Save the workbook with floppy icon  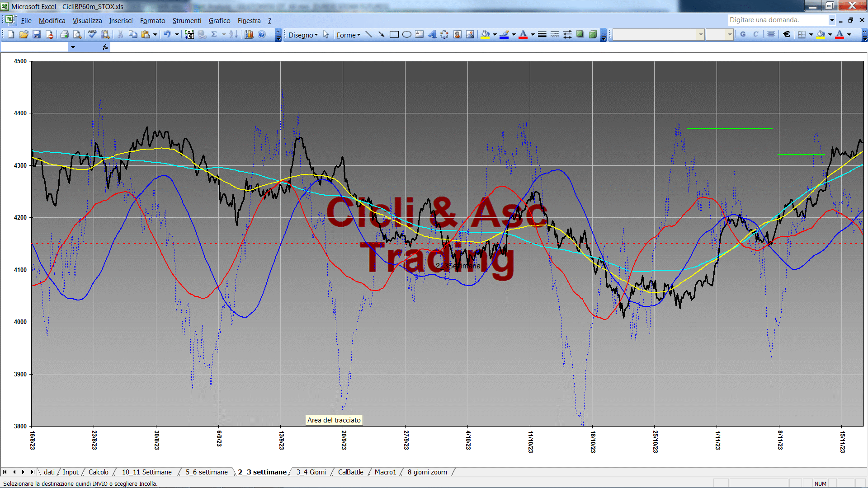click(37, 34)
